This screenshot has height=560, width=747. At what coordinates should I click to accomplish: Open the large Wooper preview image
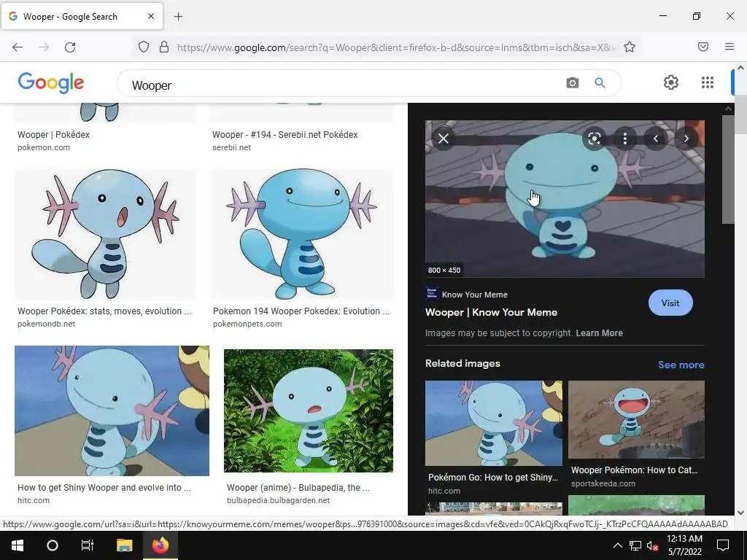565,198
